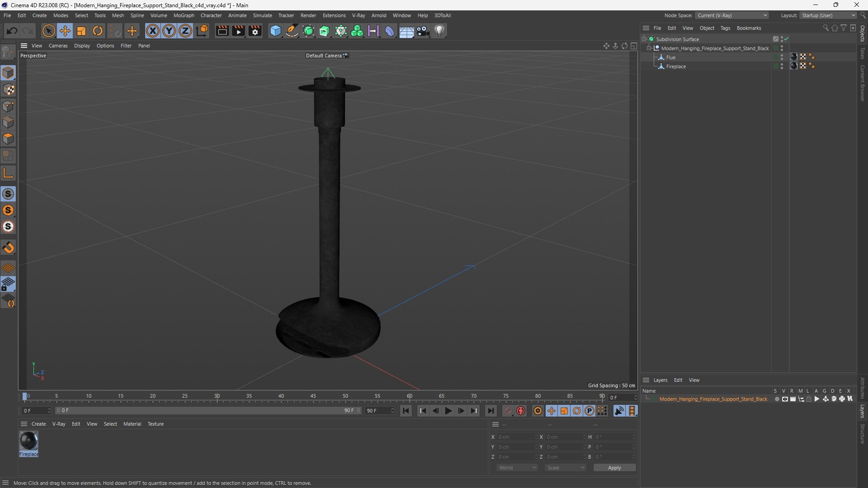Open the World coordinate system dropdown

click(517, 468)
